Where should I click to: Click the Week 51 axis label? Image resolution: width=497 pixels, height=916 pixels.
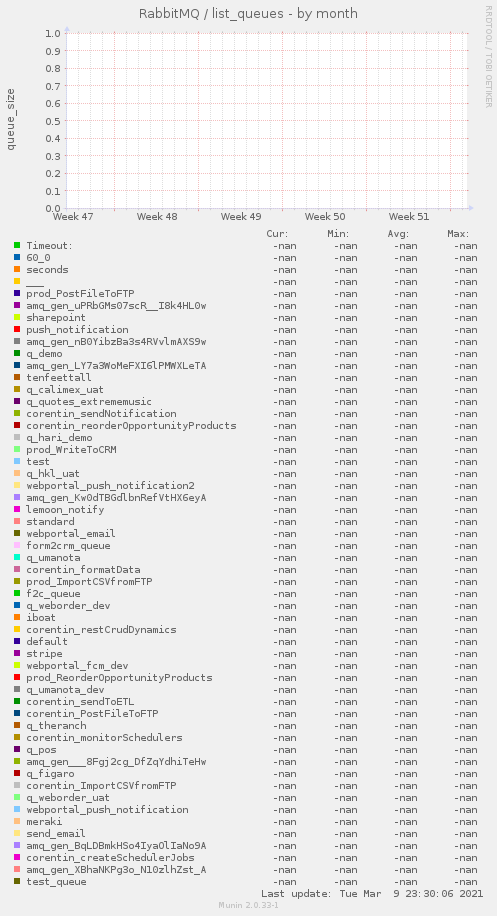pos(409,217)
